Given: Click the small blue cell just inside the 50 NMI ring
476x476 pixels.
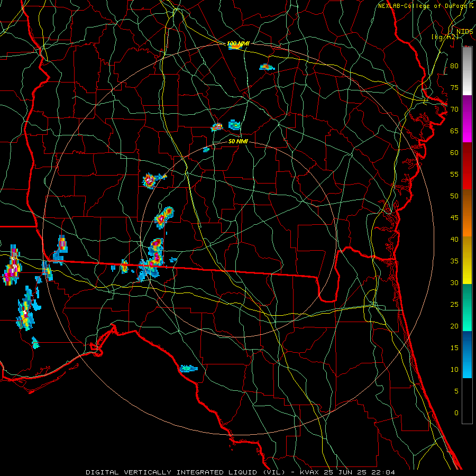Looking at the screenshot, I should tap(206, 149).
